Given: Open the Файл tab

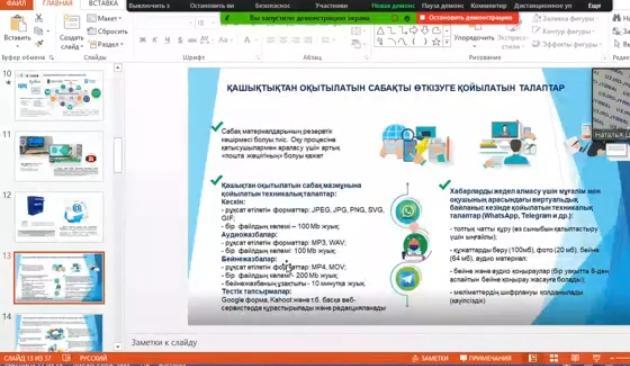Looking at the screenshot, I should coord(16,3).
